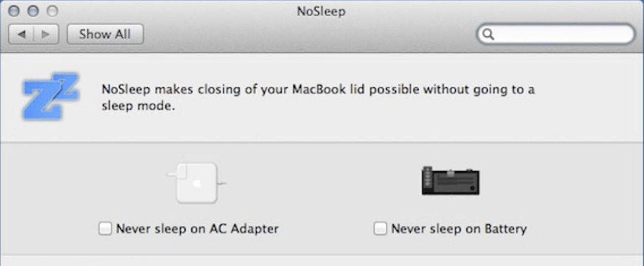
Task: Click the magnifying glass search icon
Action: click(488, 35)
